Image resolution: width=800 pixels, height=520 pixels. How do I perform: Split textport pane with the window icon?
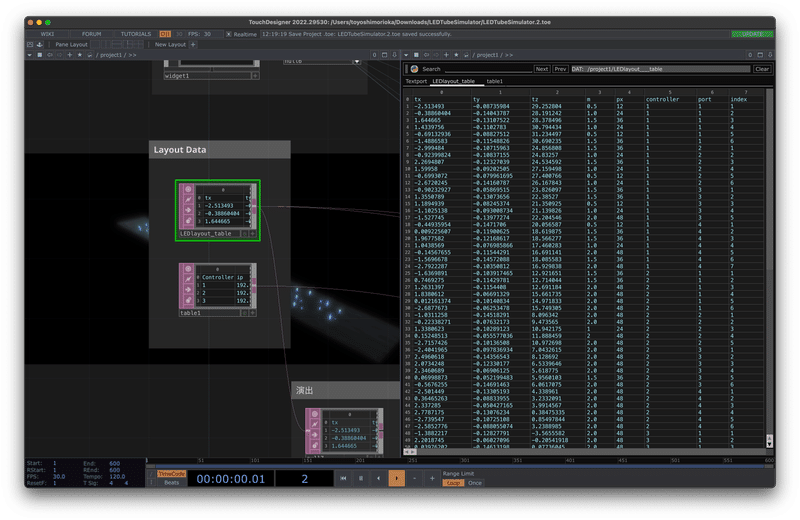tap(760, 55)
